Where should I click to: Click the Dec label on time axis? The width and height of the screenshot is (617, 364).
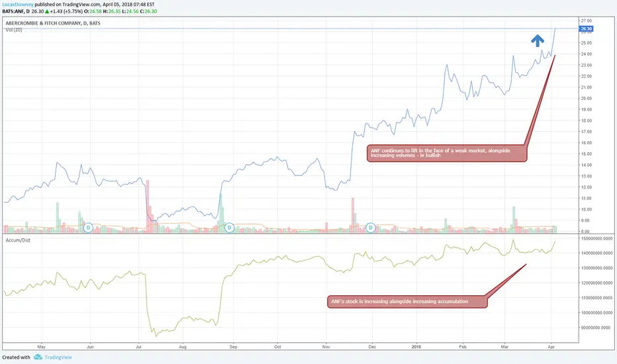click(372, 347)
